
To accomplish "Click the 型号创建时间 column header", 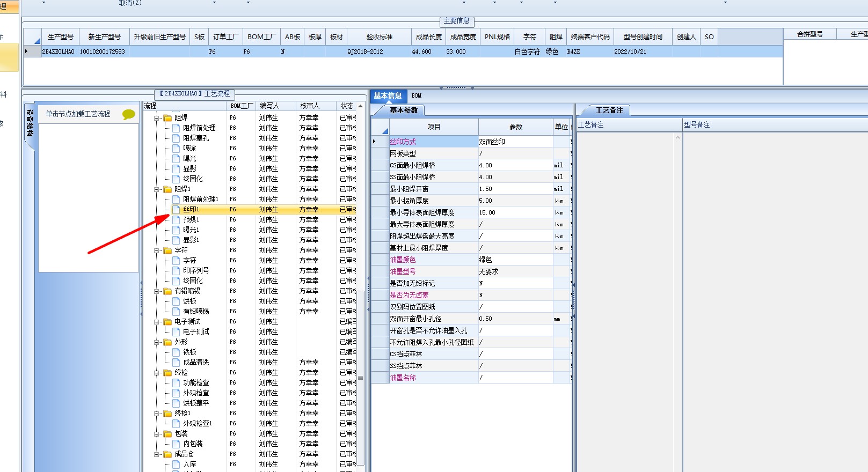I will [643, 36].
